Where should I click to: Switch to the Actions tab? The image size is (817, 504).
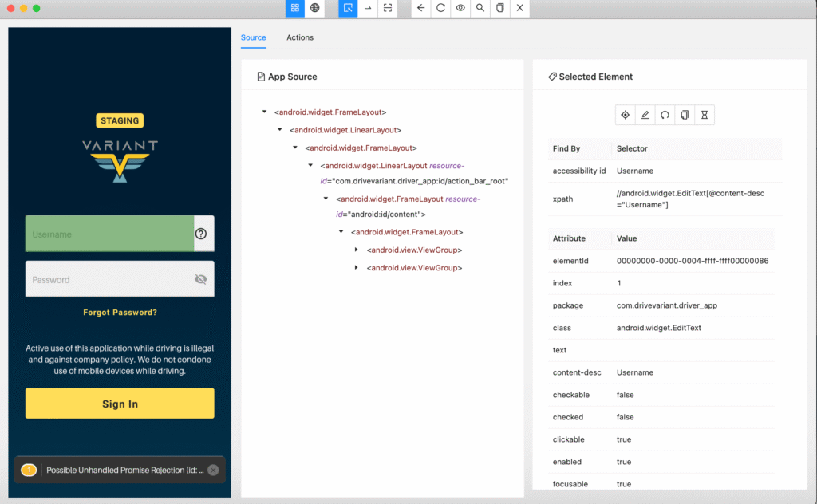[300, 37]
